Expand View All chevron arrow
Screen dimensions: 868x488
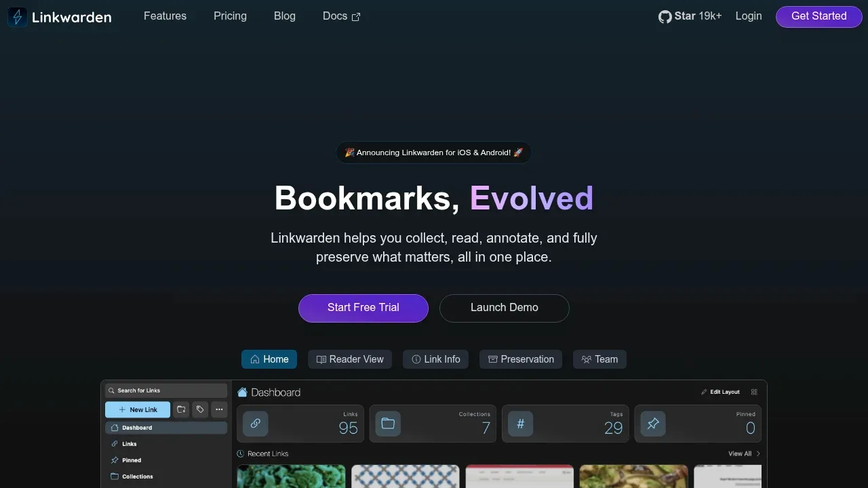tap(758, 453)
